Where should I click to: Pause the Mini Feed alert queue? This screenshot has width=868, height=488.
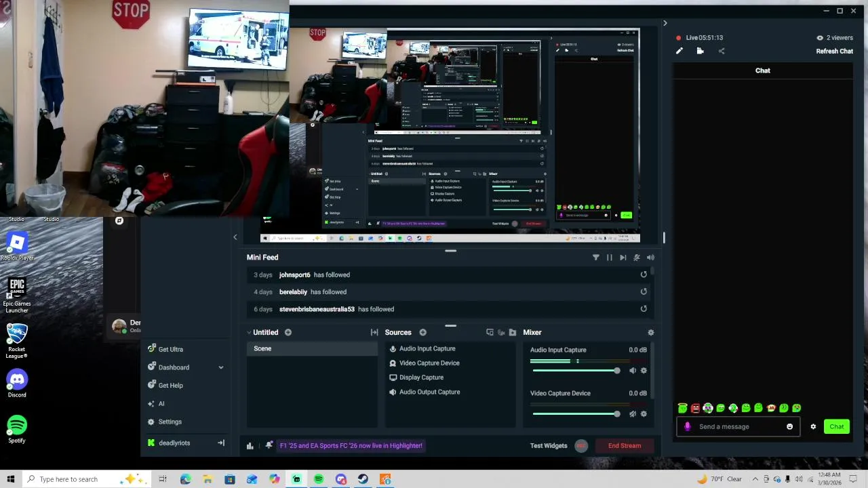coord(609,258)
